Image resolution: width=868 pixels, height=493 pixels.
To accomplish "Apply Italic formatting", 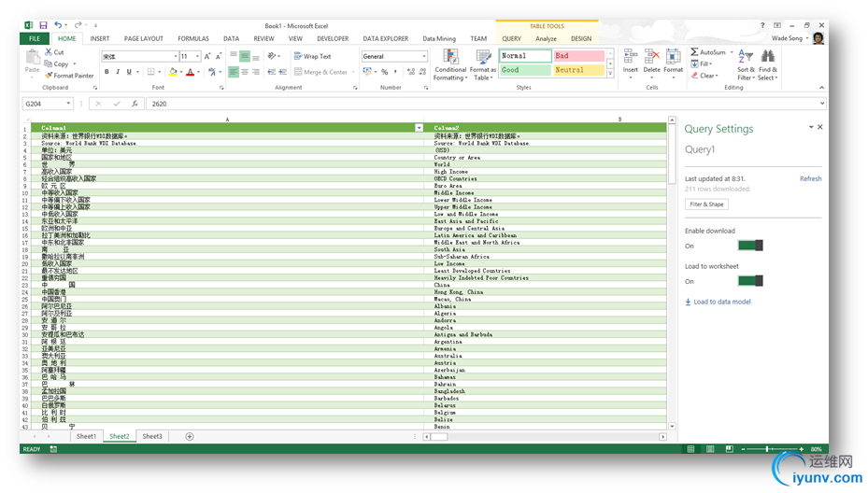I will (x=118, y=72).
